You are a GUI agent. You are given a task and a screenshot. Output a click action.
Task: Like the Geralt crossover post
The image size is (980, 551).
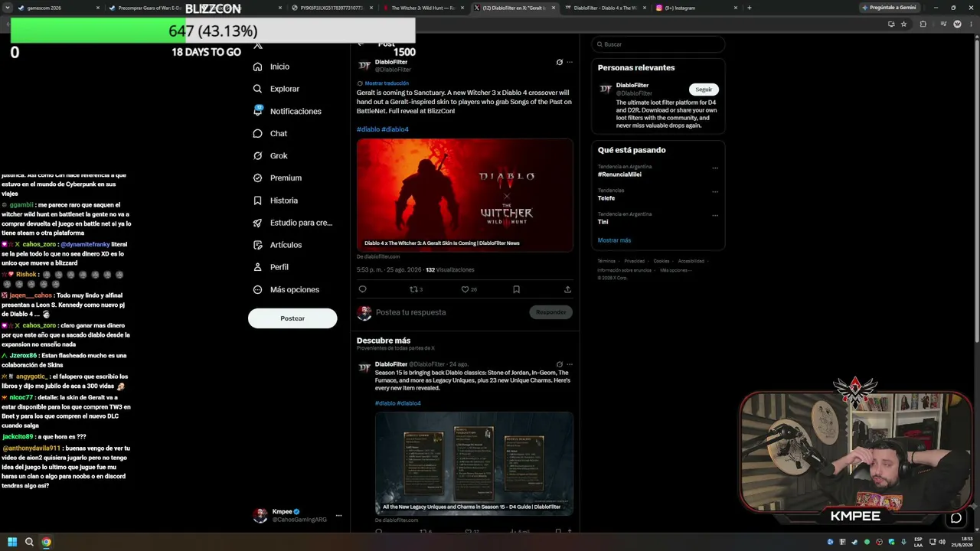(469, 289)
